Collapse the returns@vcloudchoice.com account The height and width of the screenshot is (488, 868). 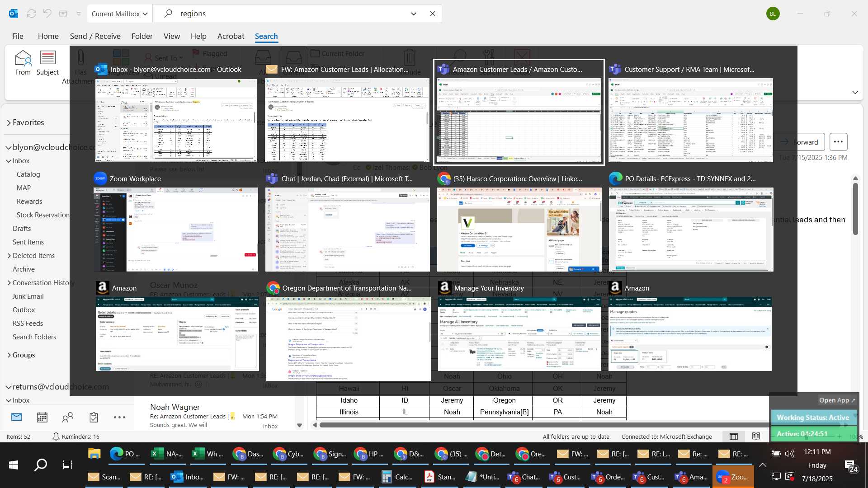9,387
